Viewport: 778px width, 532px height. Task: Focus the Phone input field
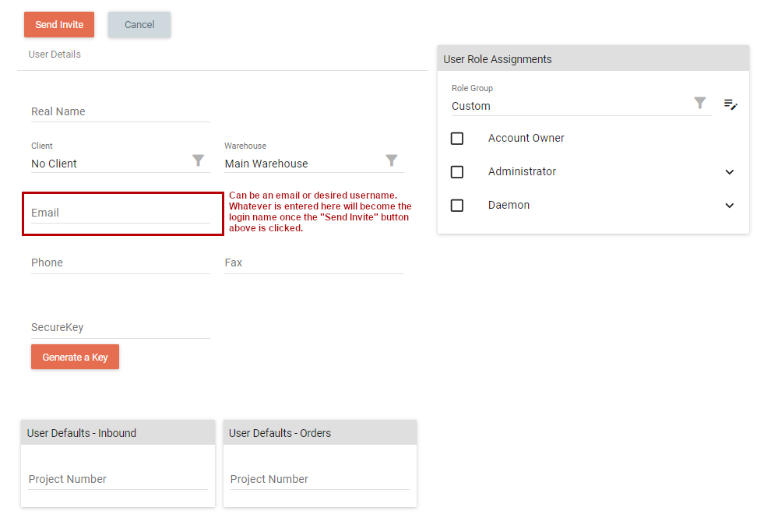pos(121,263)
